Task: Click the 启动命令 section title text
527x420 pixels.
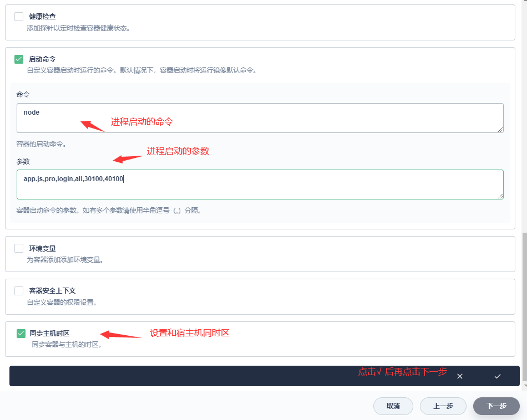Action: pyautogui.click(x=42, y=59)
